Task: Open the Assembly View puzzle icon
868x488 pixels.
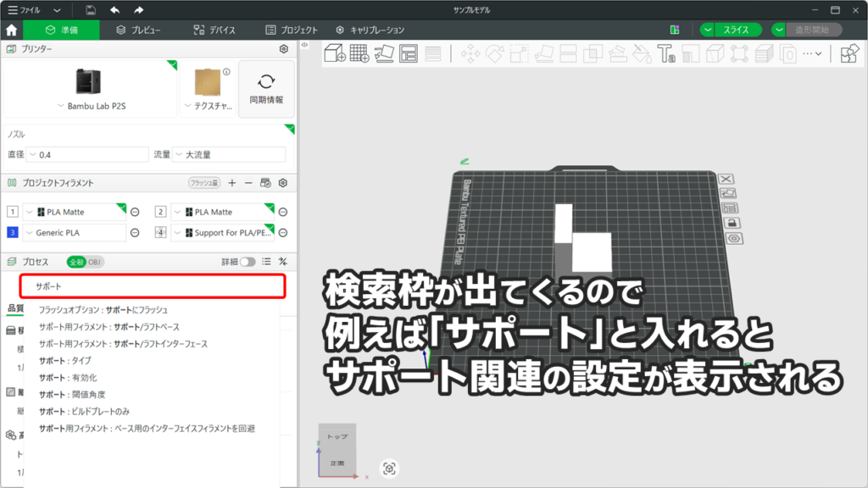Action: [849, 54]
